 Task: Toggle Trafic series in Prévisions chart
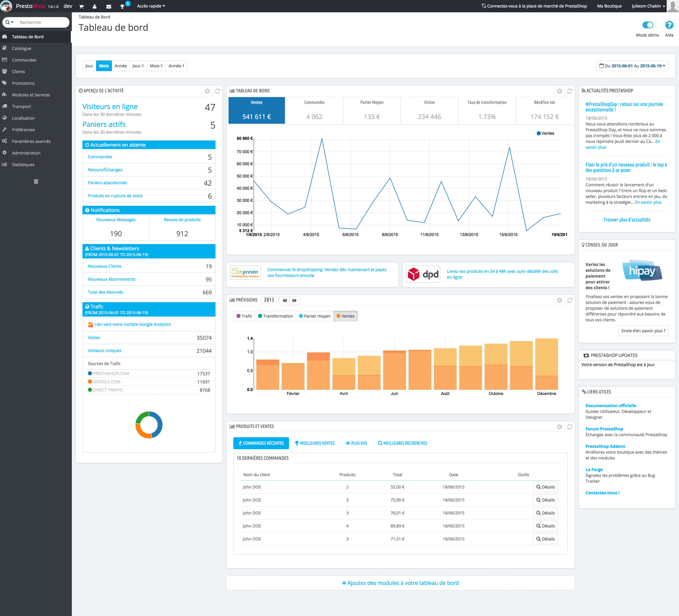pos(244,316)
